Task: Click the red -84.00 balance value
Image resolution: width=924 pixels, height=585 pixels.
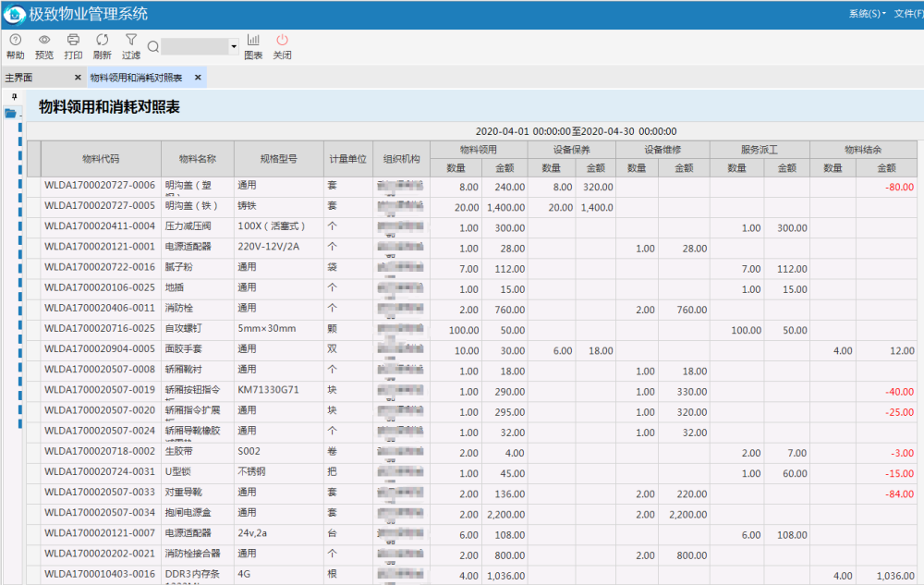Action: point(899,494)
